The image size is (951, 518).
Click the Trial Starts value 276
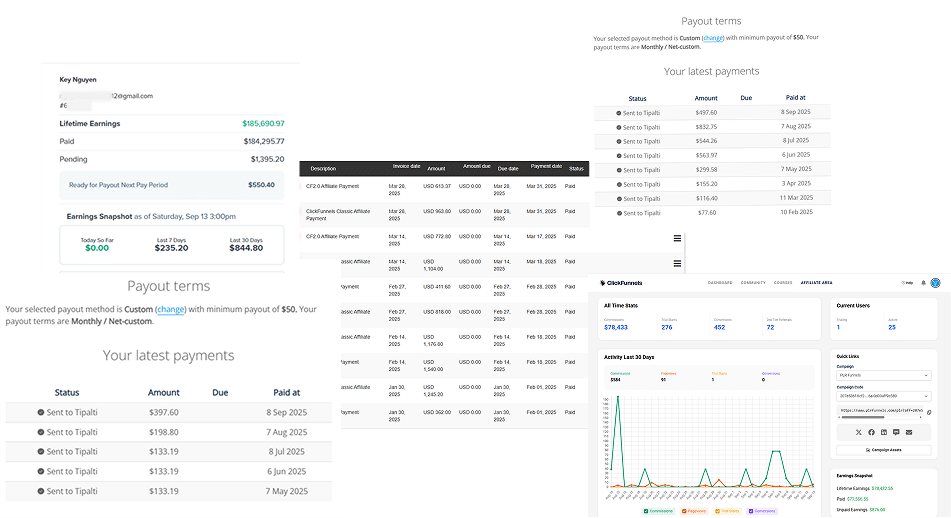tap(667, 328)
